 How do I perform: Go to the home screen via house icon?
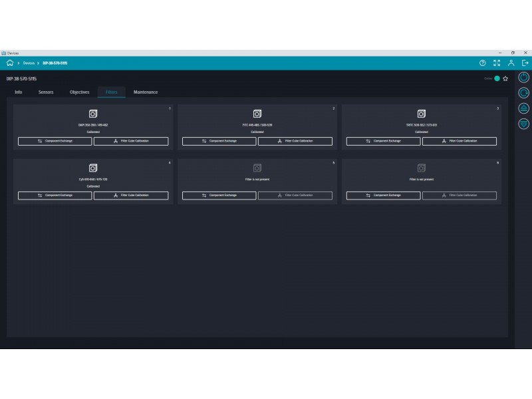10,63
